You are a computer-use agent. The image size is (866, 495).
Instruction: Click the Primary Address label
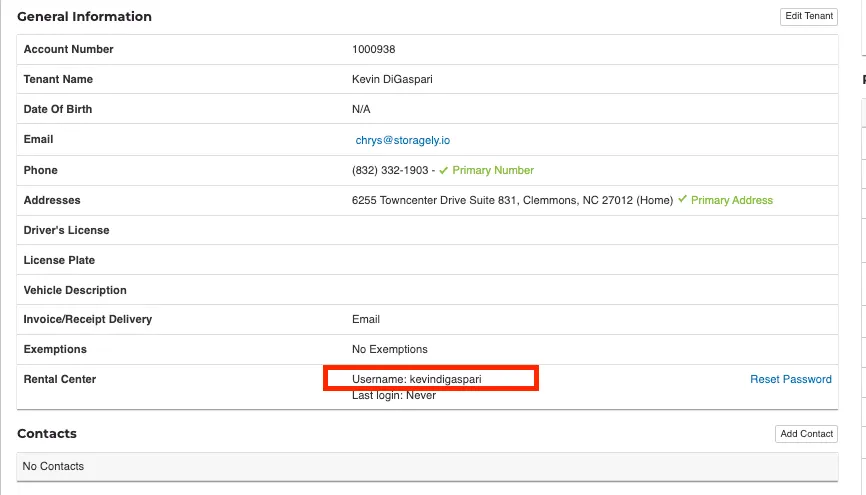[732, 200]
